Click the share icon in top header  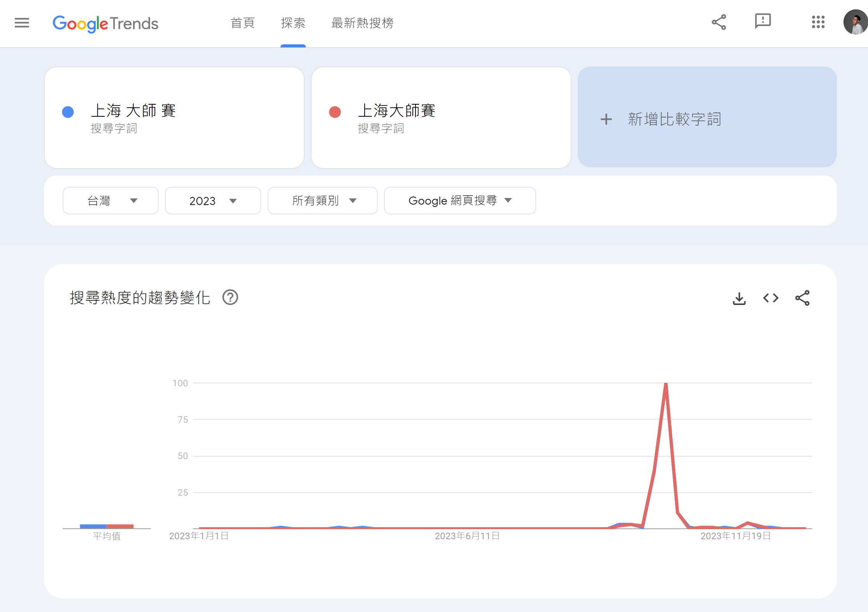point(719,22)
